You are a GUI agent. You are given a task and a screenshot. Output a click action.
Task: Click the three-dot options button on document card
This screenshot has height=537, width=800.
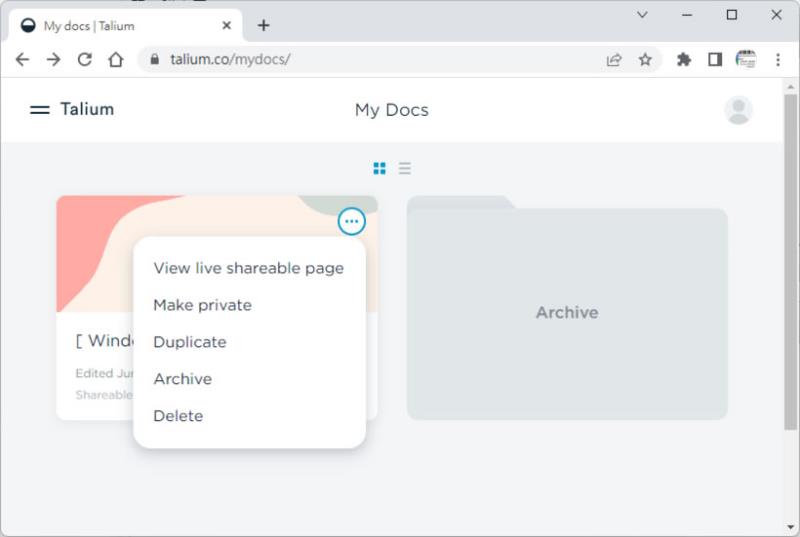(x=352, y=221)
